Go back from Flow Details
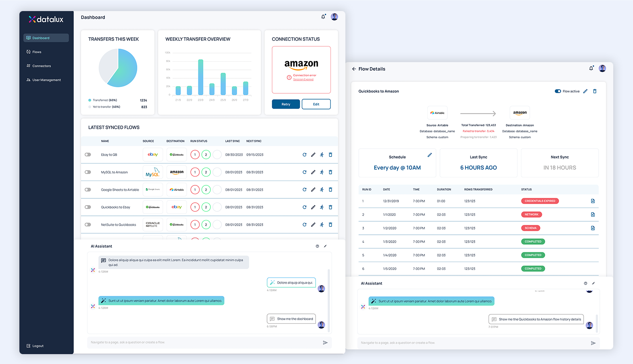 (354, 69)
